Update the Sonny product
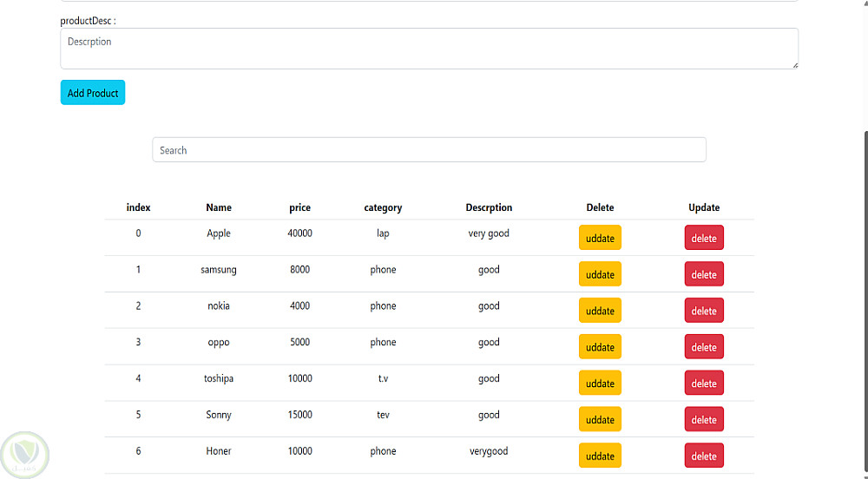 click(x=600, y=420)
